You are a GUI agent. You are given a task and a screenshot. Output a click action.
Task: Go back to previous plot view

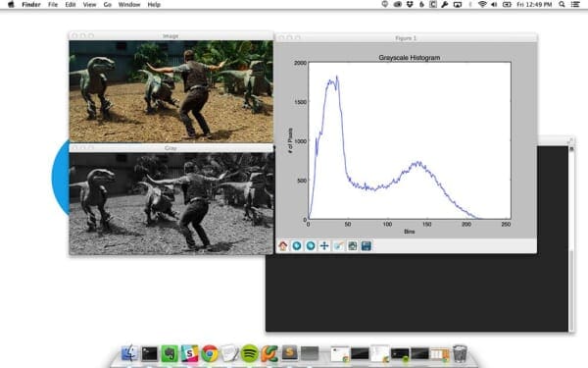pos(297,246)
